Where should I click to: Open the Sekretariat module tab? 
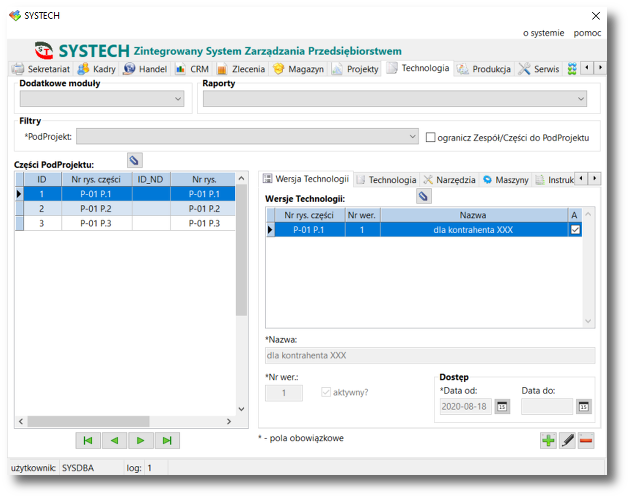click(41, 69)
